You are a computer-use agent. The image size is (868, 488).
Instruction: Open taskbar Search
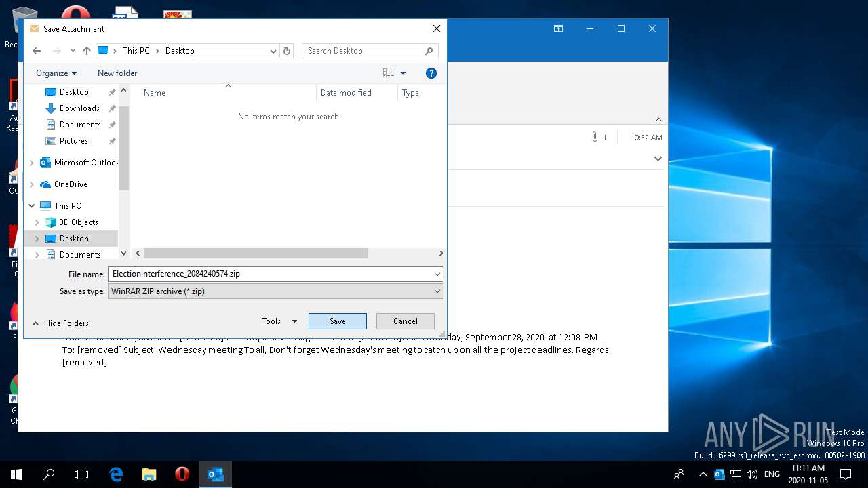coord(49,474)
